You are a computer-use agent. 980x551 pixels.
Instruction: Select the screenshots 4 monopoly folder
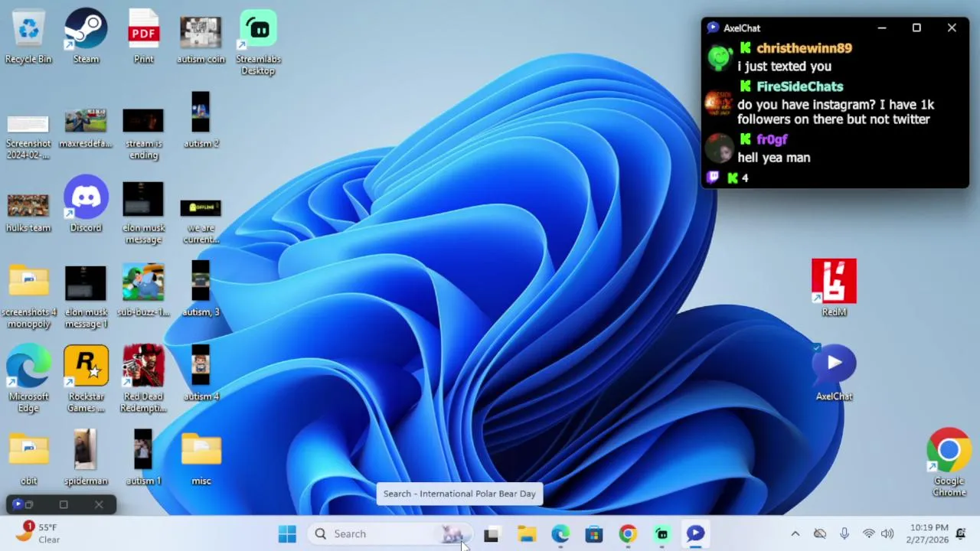click(x=28, y=297)
